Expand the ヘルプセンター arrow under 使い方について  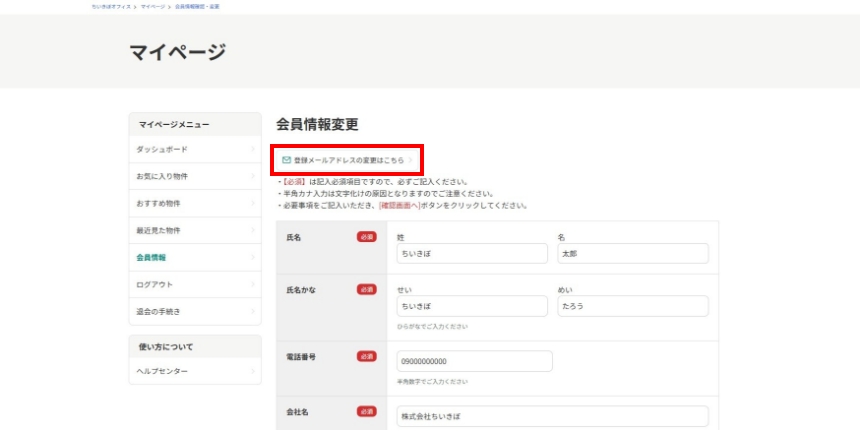[252, 372]
